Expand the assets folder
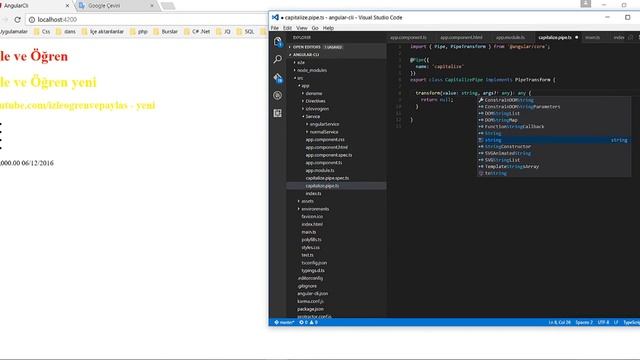This screenshot has width=640, height=360. point(299,201)
